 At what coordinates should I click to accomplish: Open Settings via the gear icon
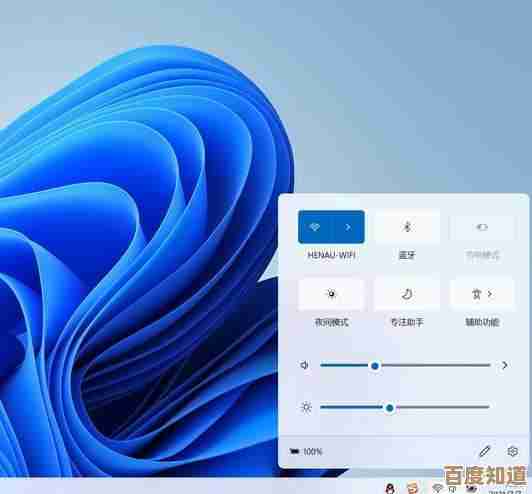pos(513,451)
